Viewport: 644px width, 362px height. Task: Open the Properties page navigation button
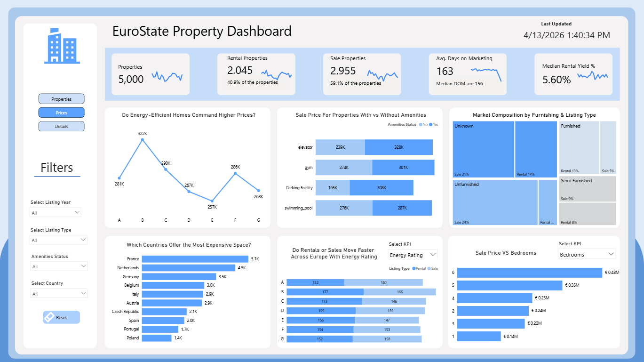(61, 99)
